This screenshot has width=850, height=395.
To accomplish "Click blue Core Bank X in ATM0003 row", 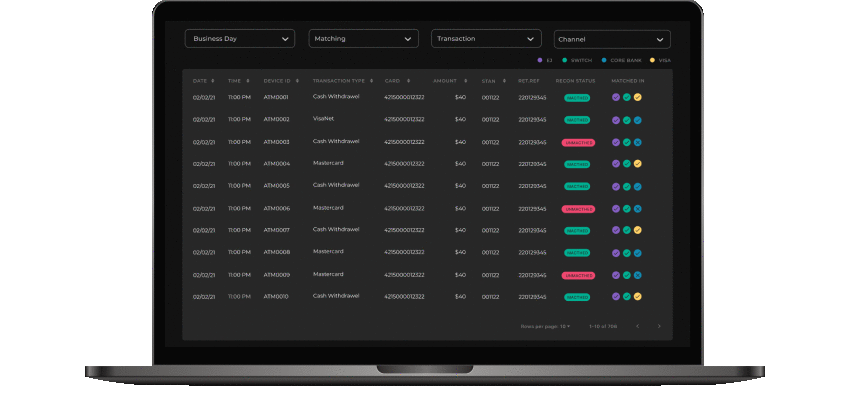I will pos(638,142).
